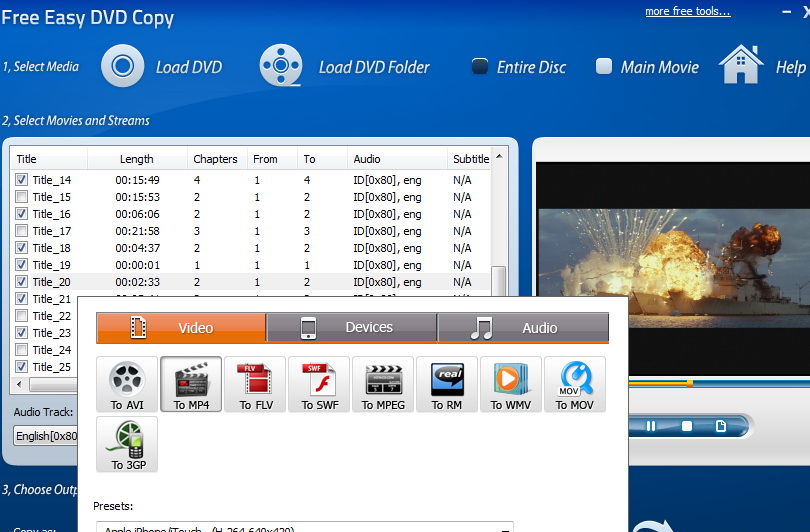This screenshot has width=810, height=532.
Task: Open the more free tools link
Action: [x=688, y=11]
